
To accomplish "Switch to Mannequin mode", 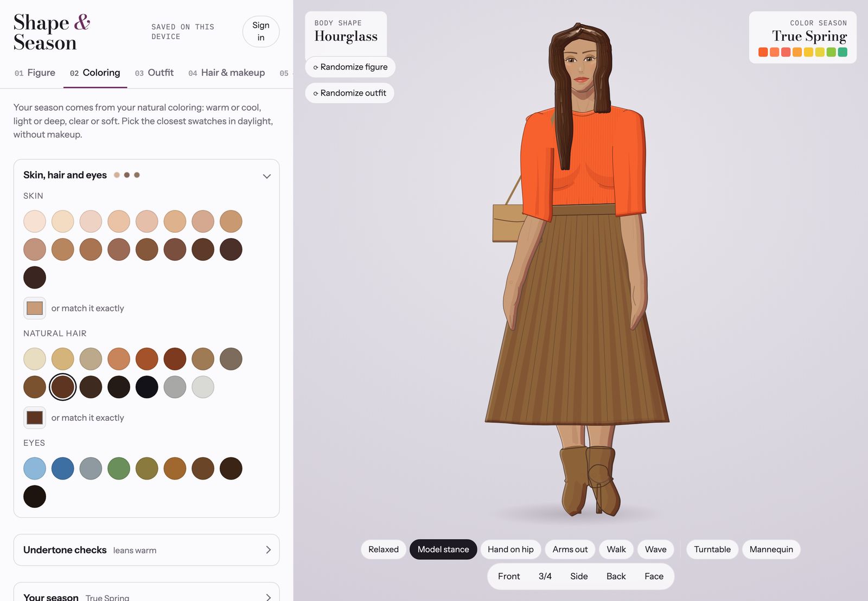I will coord(771,549).
